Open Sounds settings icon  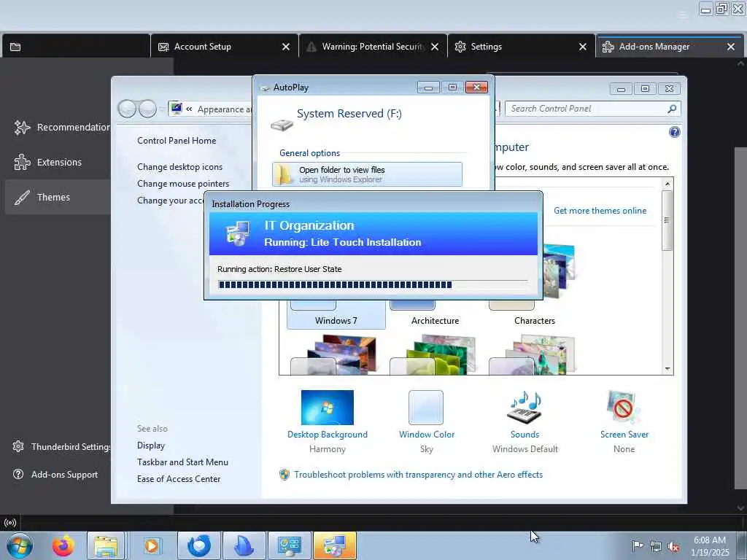[x=525, y=408]
